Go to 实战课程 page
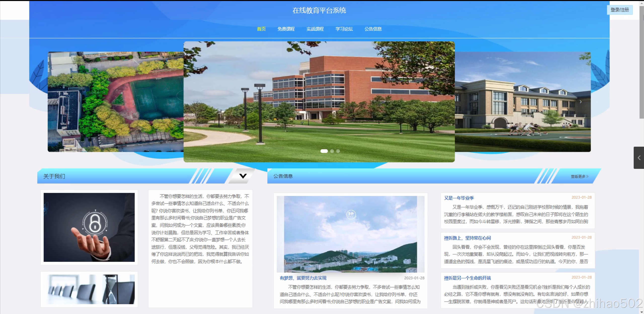 [x=315, y=29]
